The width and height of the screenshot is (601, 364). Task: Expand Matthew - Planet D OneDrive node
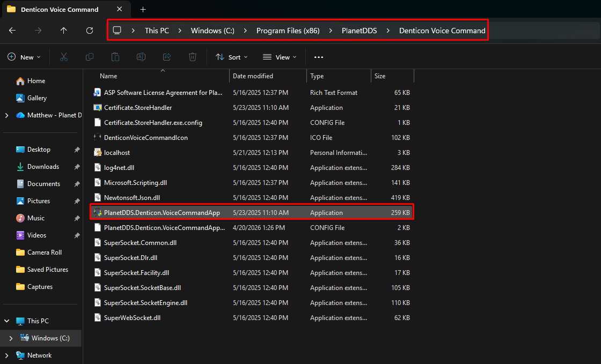[x=6, y=115]
